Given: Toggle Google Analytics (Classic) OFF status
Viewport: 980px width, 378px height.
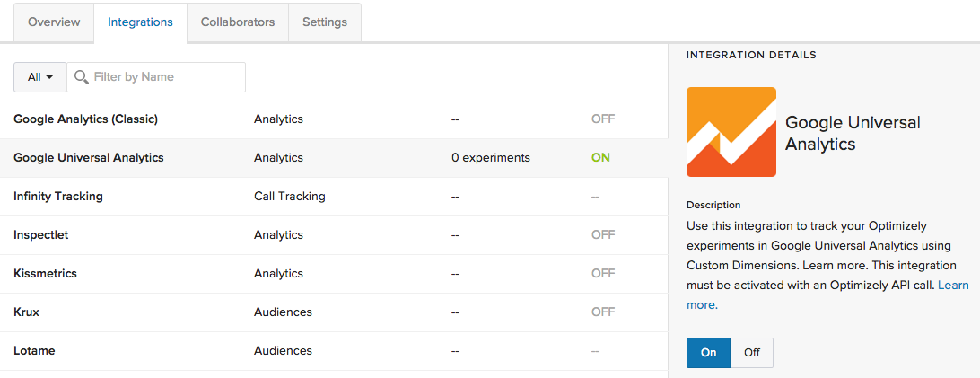Looking at the screenshot, I should (x=603, y=119).
